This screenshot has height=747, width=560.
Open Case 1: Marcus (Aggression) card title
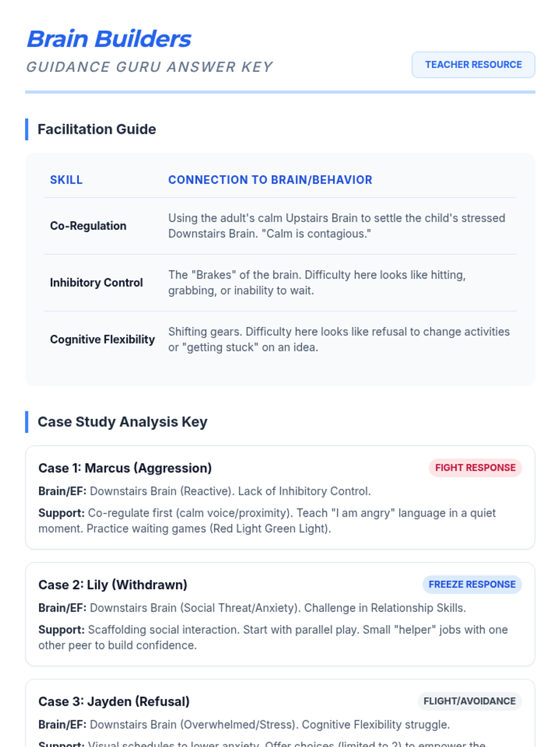[125, 468]
